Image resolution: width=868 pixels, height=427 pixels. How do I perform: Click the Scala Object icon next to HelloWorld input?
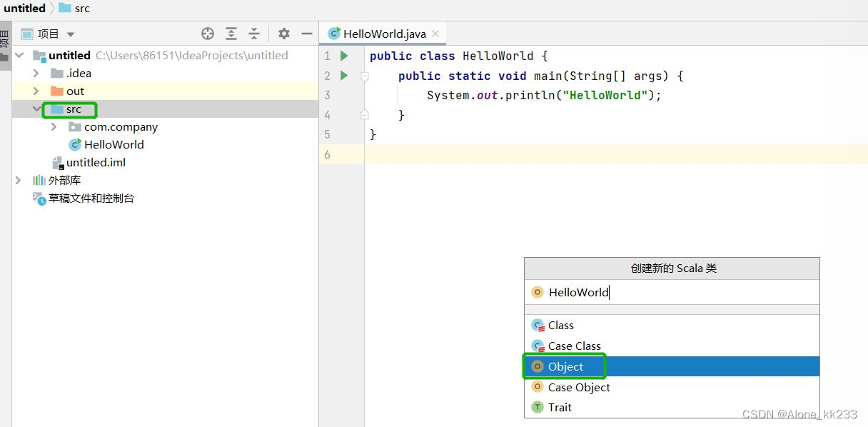537,292
